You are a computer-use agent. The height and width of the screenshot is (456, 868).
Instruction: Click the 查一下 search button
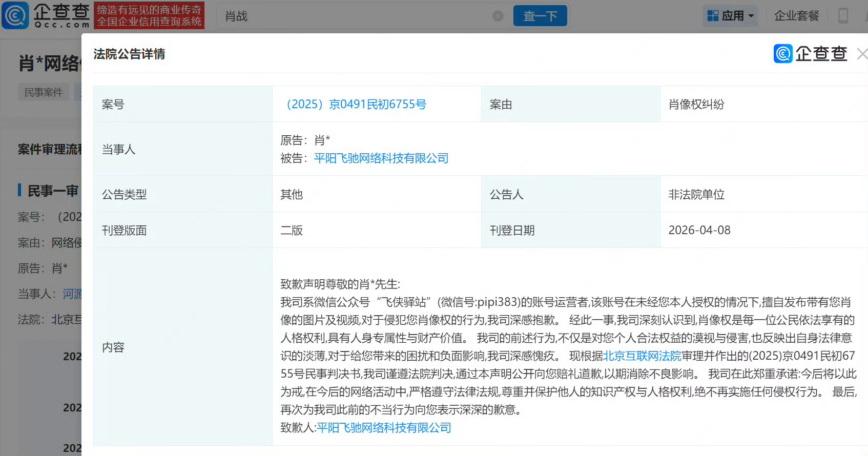(x=540, y=16)
